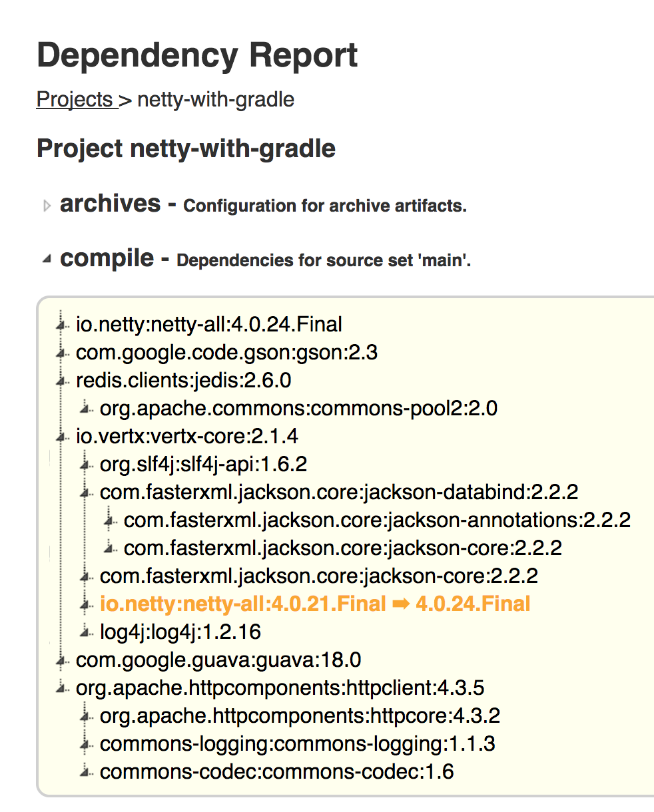Expand the archives configuration section
654x812 pixels.
(x=47, y=206)
